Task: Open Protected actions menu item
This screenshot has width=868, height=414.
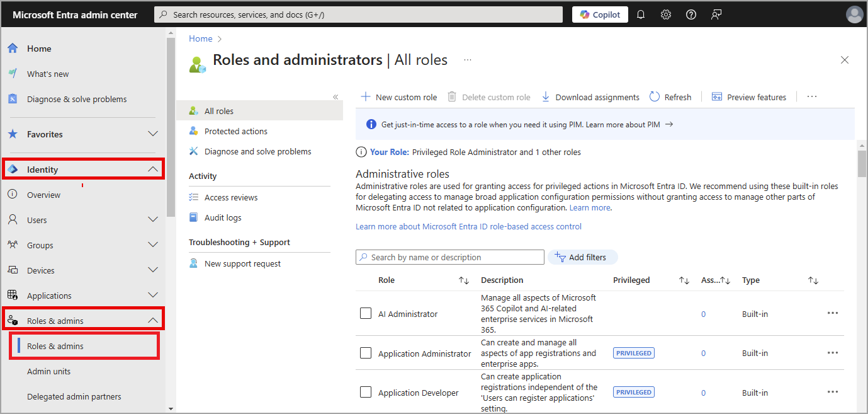Action: click(235, 131)
